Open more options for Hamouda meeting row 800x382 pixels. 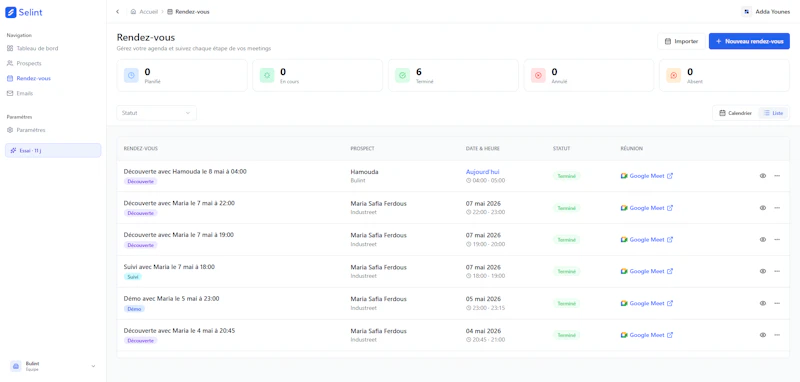click(x=777, y=176)
